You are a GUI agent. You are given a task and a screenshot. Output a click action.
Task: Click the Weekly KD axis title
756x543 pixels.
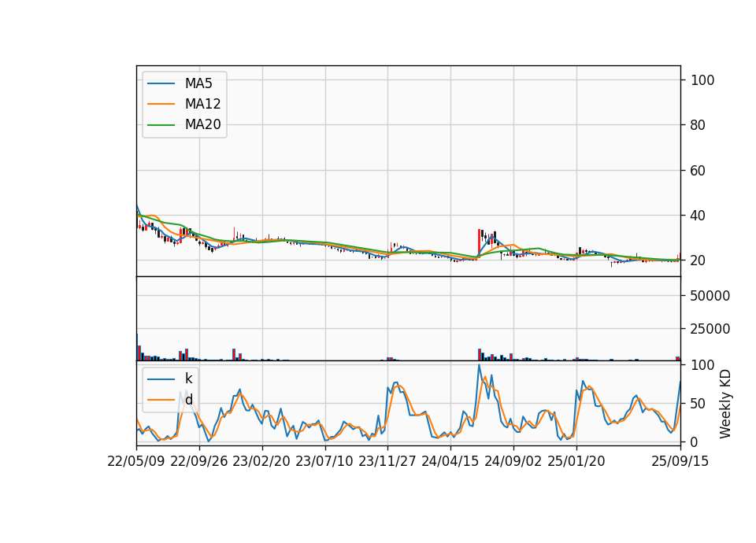[725, 404]
